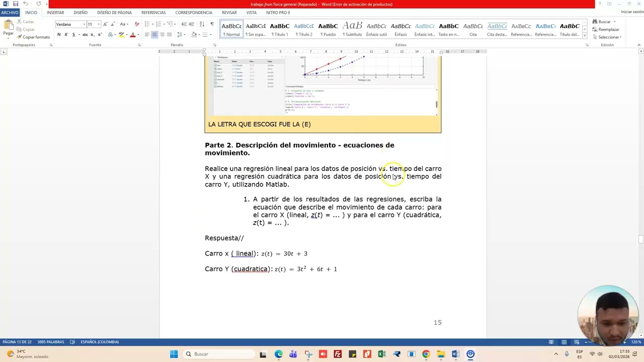Open FileZilla from the taskbar
644x362 pixels.
[x=338, y=354]
